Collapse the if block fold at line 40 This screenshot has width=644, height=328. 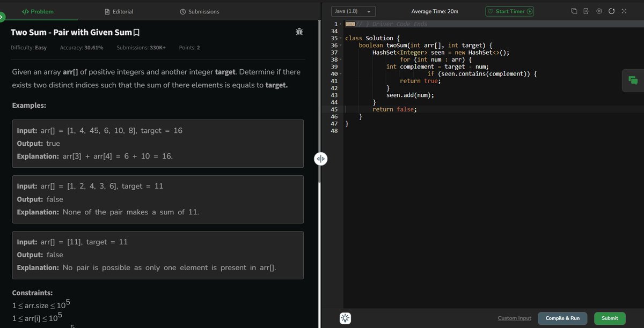point(341,73)
